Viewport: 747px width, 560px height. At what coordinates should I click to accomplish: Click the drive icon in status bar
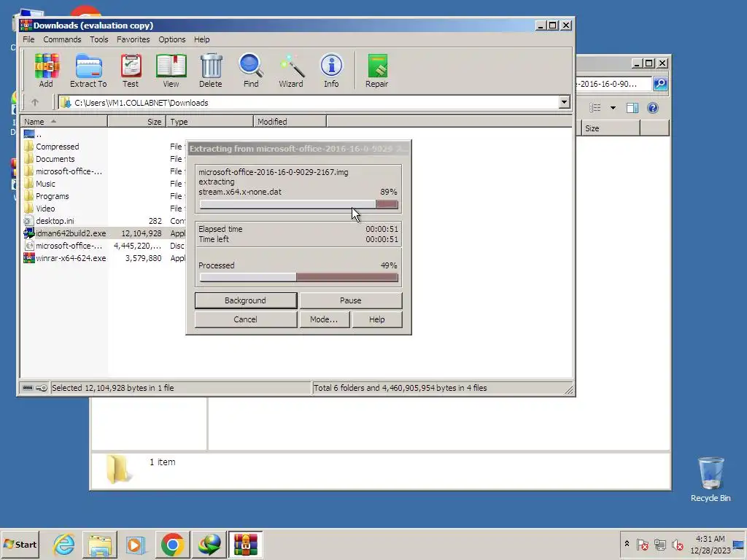[28, 388]
